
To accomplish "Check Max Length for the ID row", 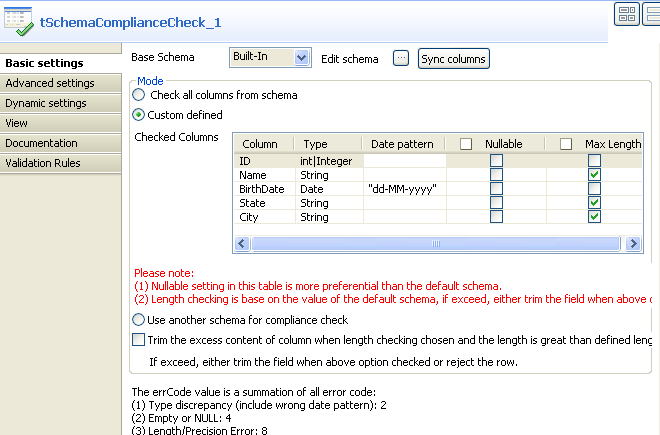I will 594,160.
